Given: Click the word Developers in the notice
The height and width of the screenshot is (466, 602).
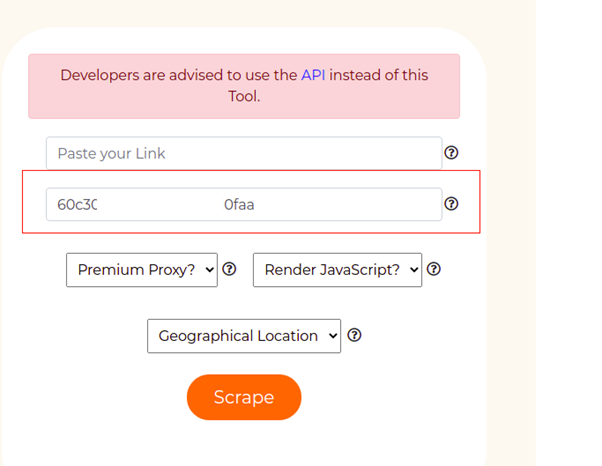Looking at the screenshot, I should [x=100, y=75].
